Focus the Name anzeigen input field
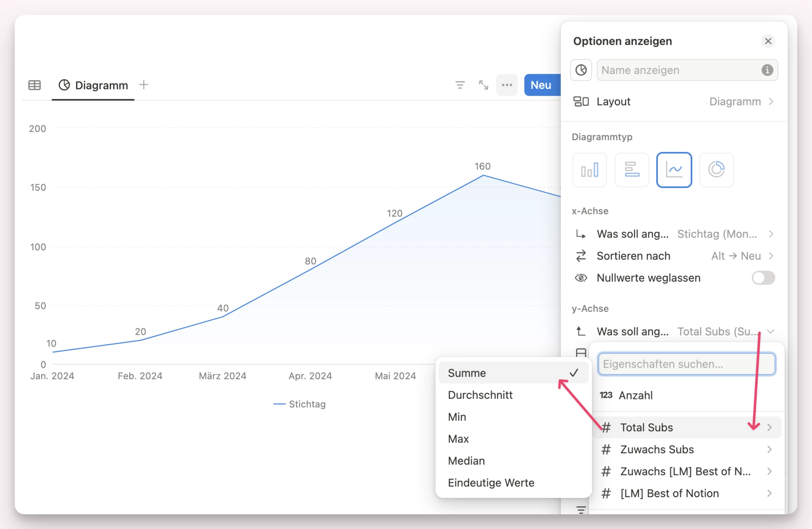This screenshot has height=529, width=812. pyautogui.click(x=687, y=70)
